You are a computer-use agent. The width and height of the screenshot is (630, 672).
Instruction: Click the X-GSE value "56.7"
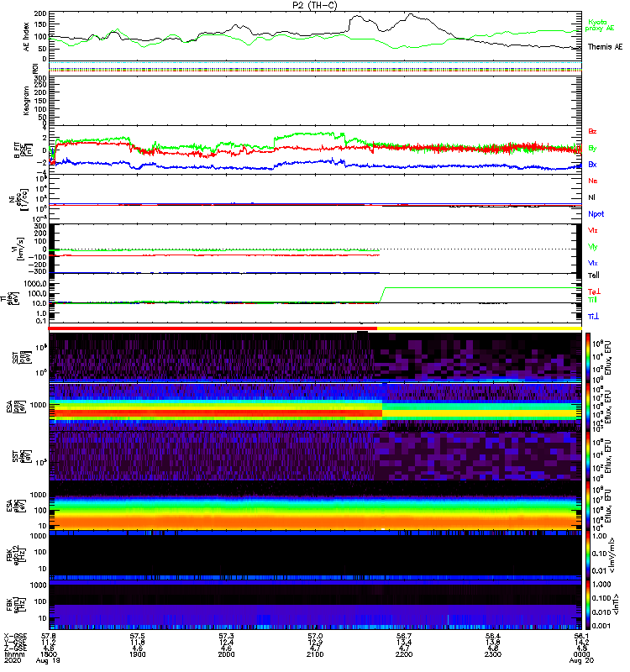coord(404,636)
